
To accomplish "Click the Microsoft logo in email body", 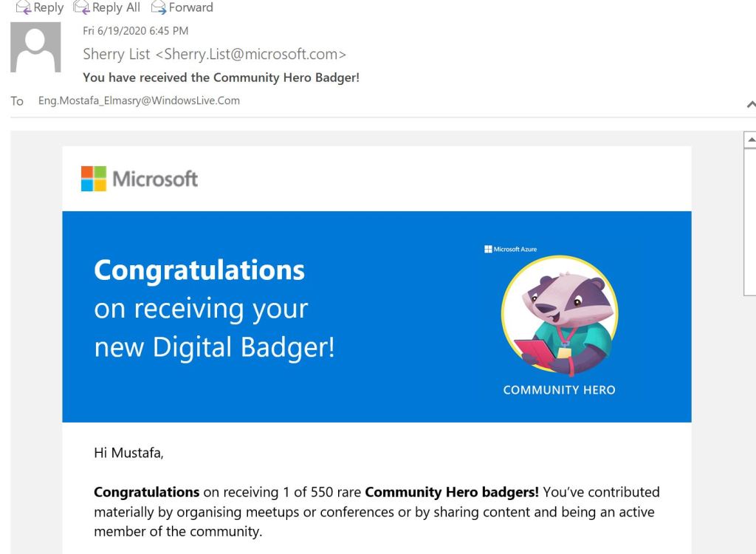I will click(x=140, y=178).
